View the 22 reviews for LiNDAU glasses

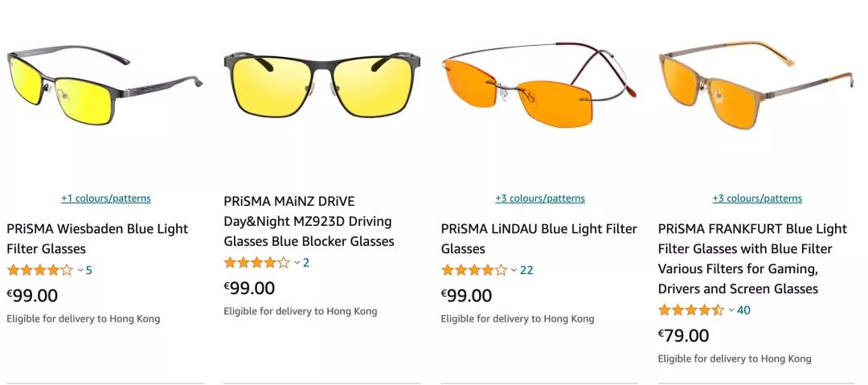point(526,270)
